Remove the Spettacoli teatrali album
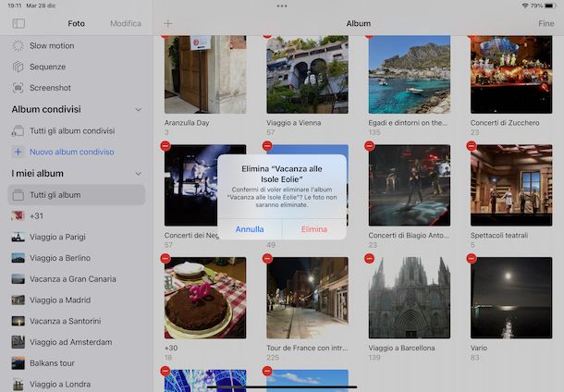This screenshot has width=564, height=392. 472,146
